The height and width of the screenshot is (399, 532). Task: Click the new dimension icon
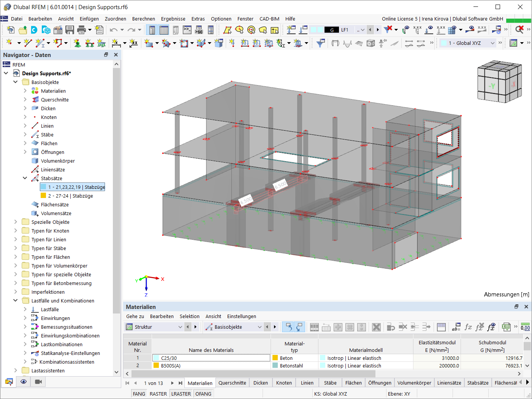[x=116, y=43]
